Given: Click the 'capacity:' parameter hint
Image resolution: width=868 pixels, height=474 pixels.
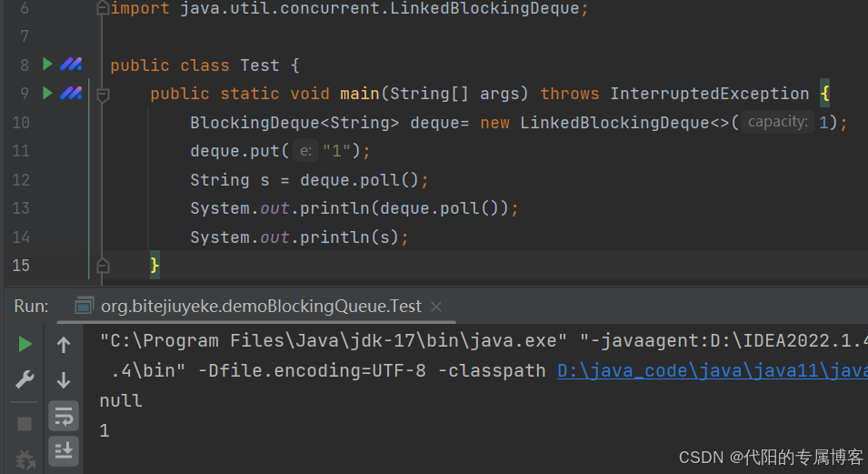Looking at the screenshot, I should 778,121.
